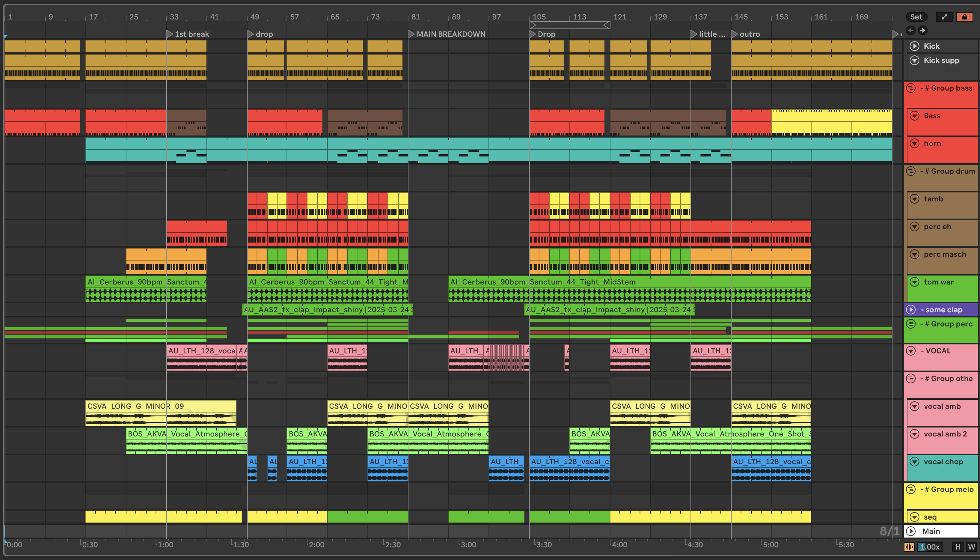This screenshot has height=560, width=980.
Task: Click the loop brace above bar 105
Action: pos(570,25)
